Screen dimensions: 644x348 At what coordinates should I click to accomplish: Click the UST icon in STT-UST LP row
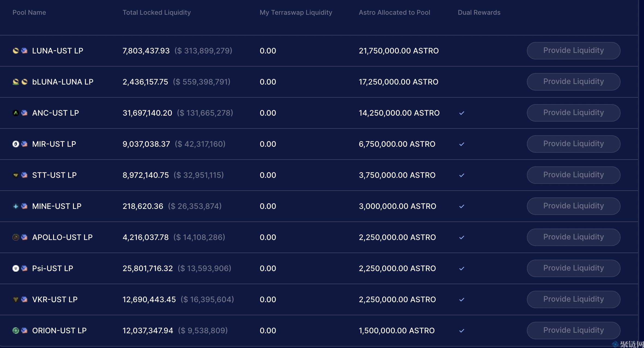click(24, 175)
